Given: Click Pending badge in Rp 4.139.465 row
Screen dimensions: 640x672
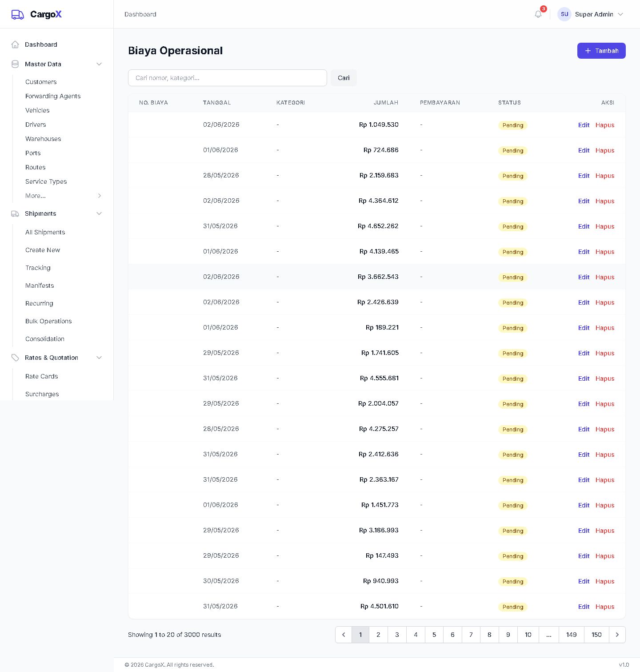Looking at the screenshot, I should click(513, 252).
